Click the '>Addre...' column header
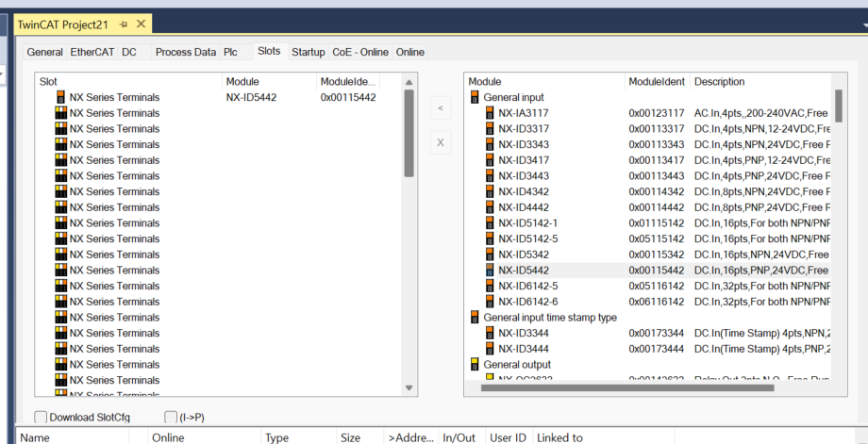868x444 pixels. tap(411, 437)
